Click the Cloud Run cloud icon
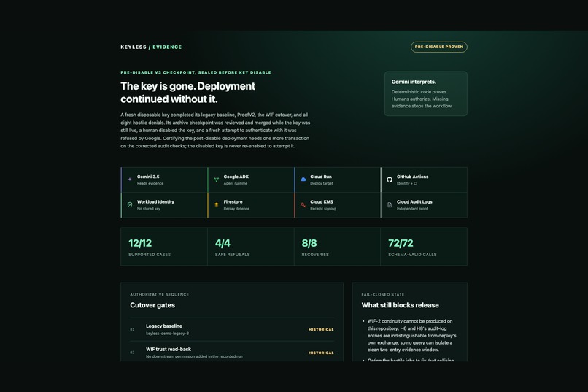The height and width of the screenshot is (392, 588). point(303,180)
